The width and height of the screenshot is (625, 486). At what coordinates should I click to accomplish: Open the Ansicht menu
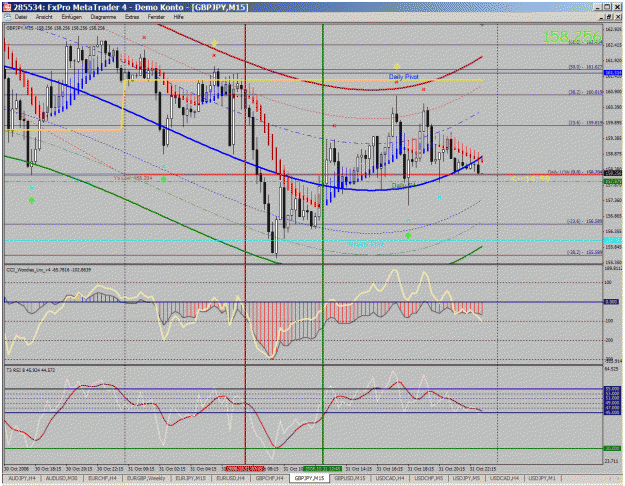click(44, 17)
